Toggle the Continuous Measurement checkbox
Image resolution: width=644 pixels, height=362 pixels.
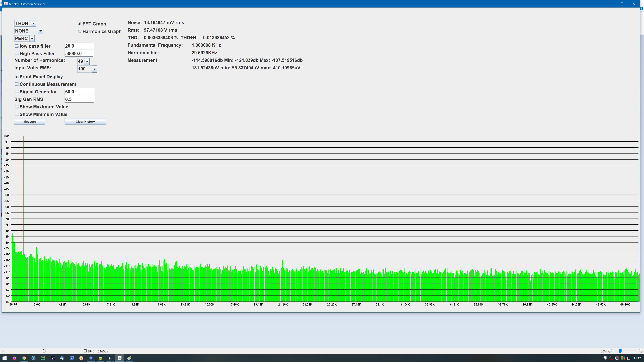coord(17,84)
